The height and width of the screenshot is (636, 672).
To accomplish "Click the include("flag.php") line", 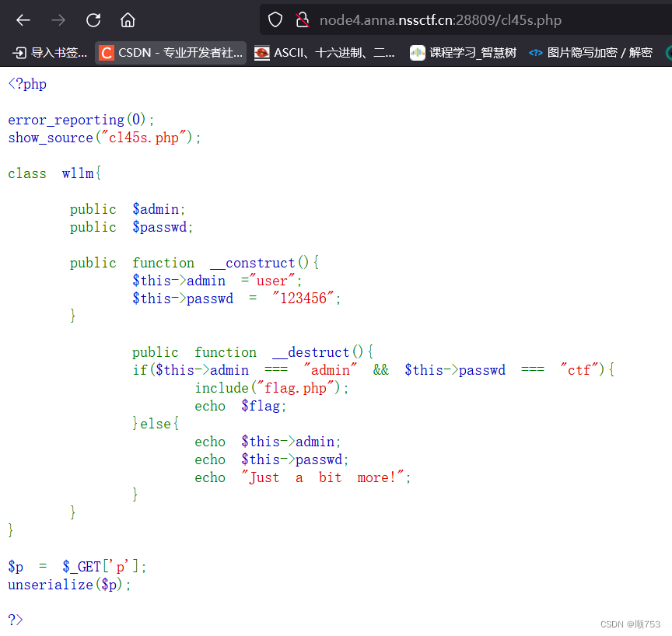I will (x=271, y=388).
